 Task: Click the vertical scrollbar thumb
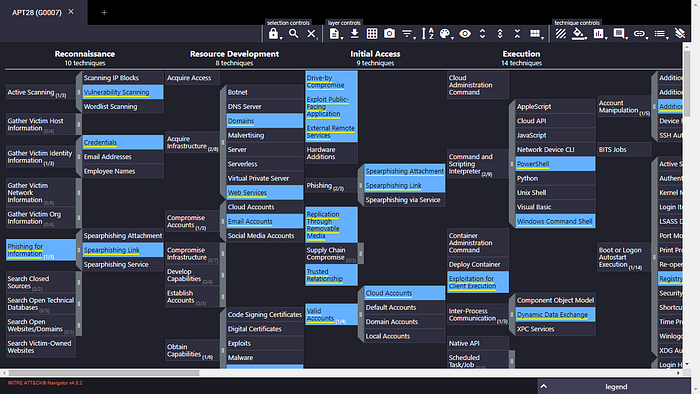pyautogui.click(x=687, y=83)
